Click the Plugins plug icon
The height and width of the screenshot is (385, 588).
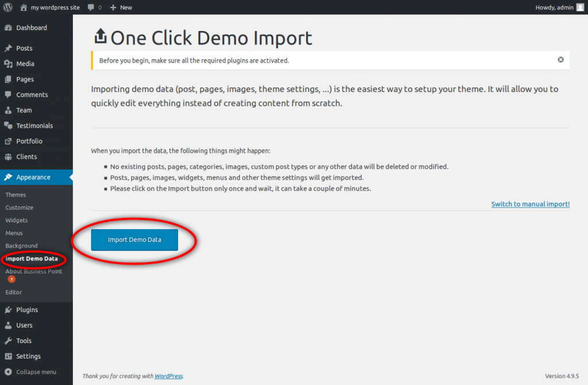point(8,310)
